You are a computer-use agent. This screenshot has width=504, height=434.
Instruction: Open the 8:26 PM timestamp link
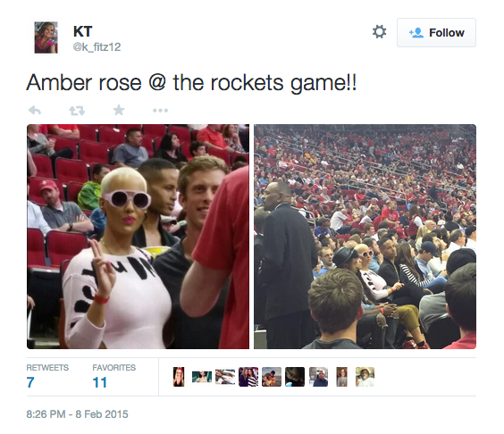(77, 414)
